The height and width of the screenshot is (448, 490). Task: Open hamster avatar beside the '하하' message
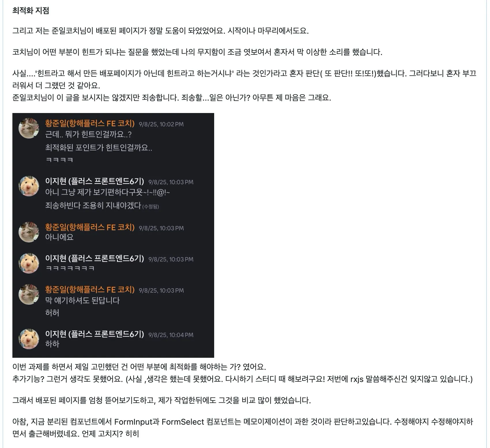pos(29,339)
